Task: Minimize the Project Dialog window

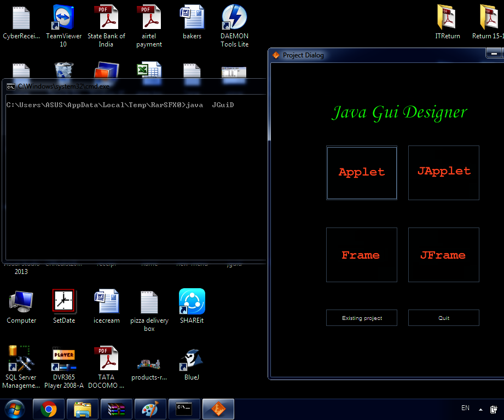Action: (494, 53)
